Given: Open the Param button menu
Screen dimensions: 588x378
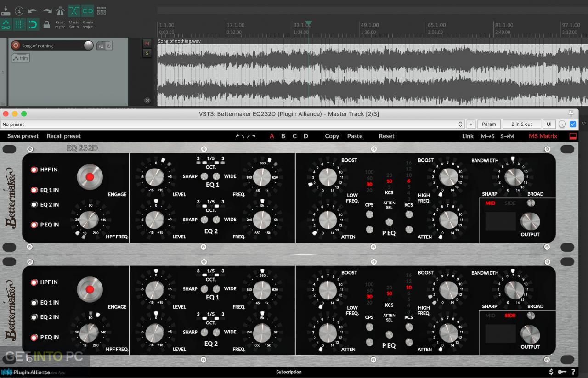Looking at the screenshot, I should pos(489,124).
